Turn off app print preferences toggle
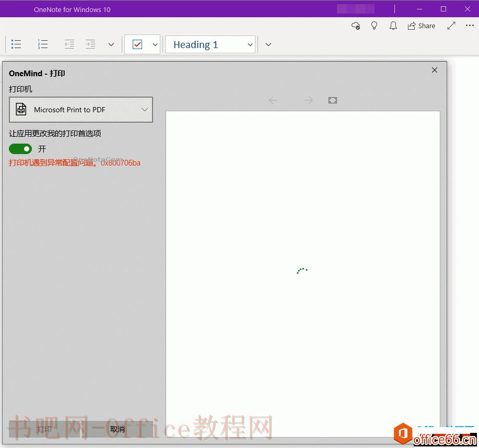The image size is (479, 448). click(x=20, y=149)
